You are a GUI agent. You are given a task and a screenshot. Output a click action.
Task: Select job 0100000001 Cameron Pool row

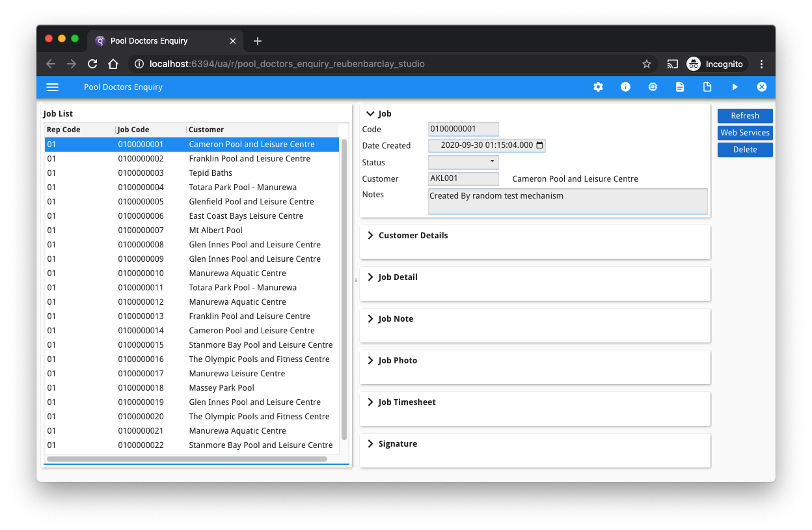click(192, 145)
